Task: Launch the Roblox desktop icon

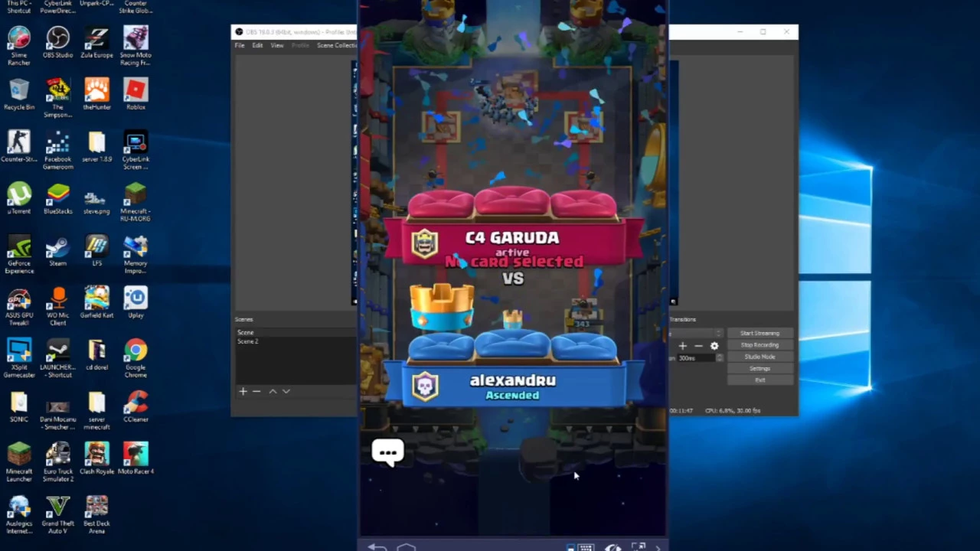Action: (136, 94)
